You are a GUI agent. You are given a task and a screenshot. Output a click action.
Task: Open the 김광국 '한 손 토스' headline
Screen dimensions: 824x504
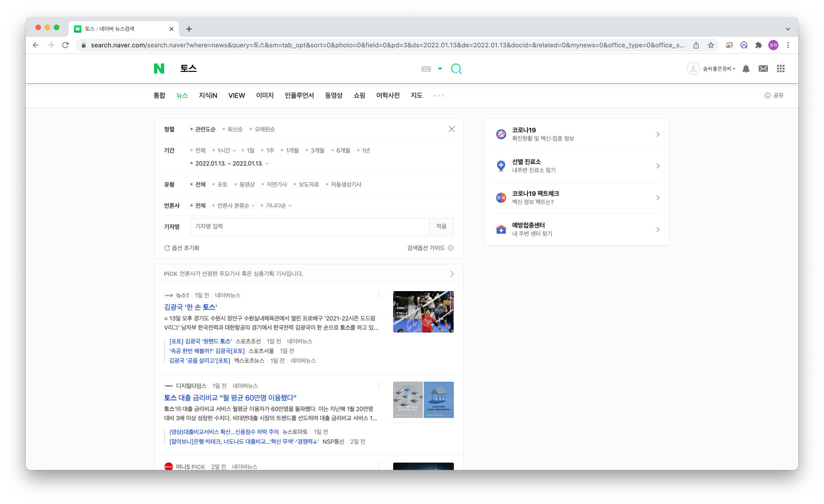coord(190,307)
